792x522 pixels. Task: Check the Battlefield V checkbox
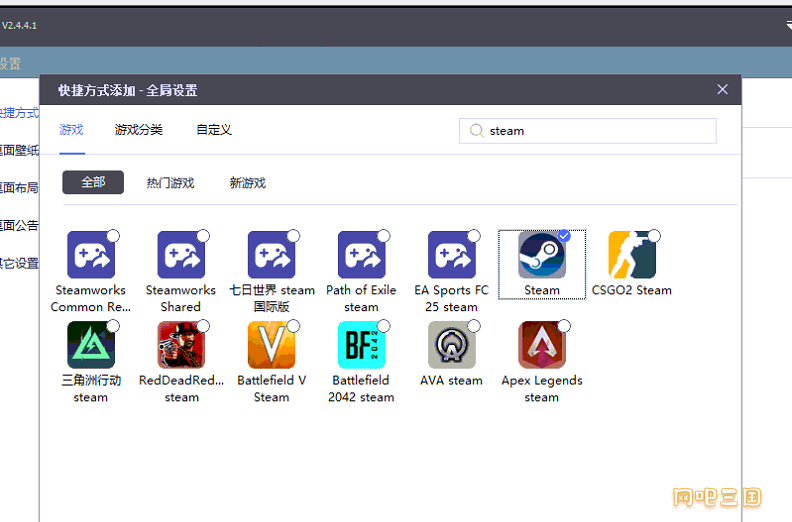point(293,326)
